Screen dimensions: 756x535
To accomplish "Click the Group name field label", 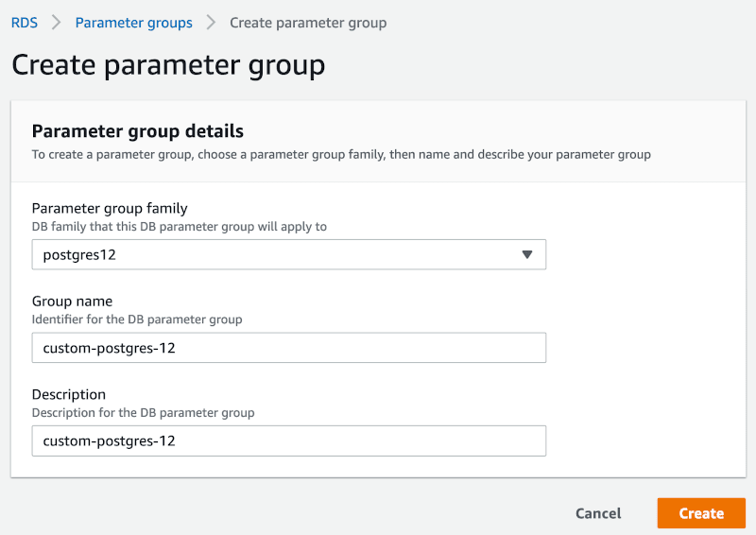I will point(72,301).
